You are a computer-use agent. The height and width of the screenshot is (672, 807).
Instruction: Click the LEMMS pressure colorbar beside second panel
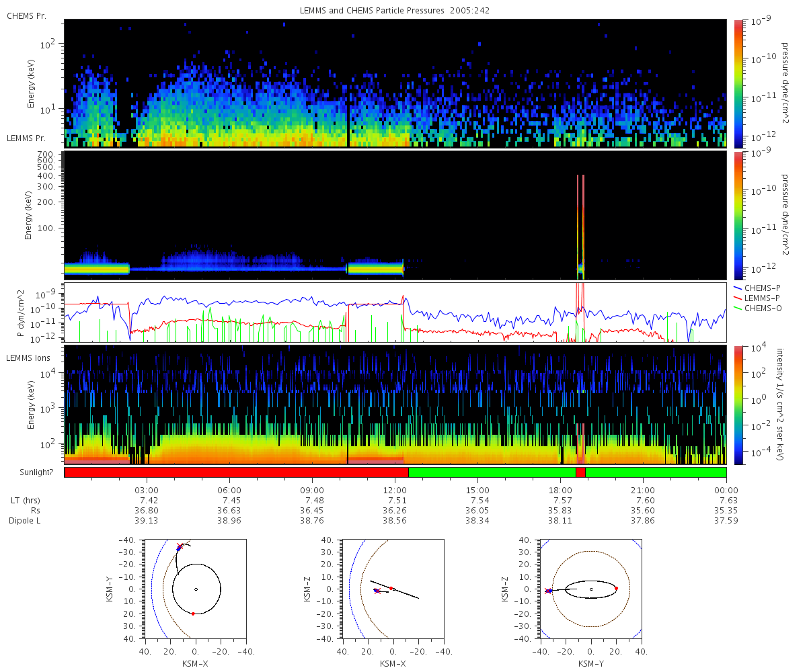pos(737,216)
